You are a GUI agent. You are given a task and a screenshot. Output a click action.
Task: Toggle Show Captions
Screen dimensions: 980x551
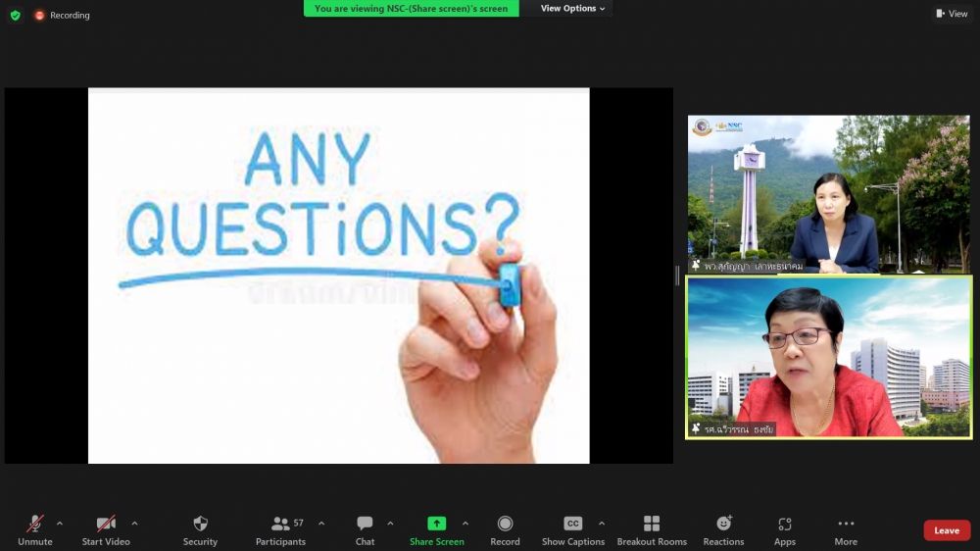(573, 525)
